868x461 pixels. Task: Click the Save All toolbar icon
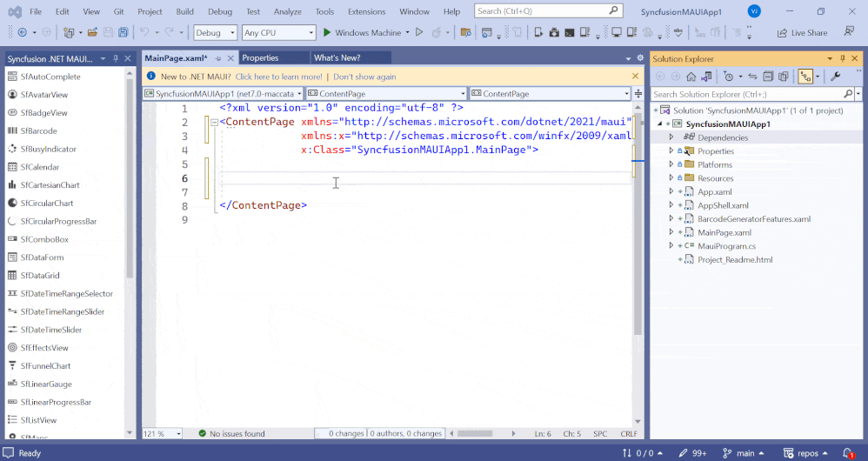tap(123, 33)
